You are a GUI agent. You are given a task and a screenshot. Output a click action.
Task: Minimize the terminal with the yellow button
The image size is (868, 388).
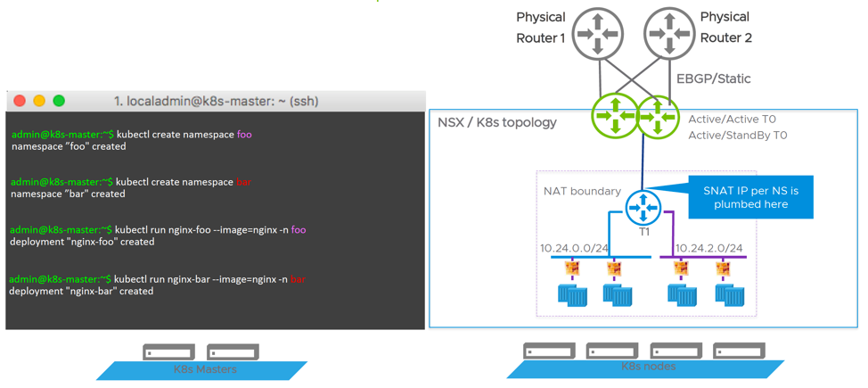tap(39, 101)
